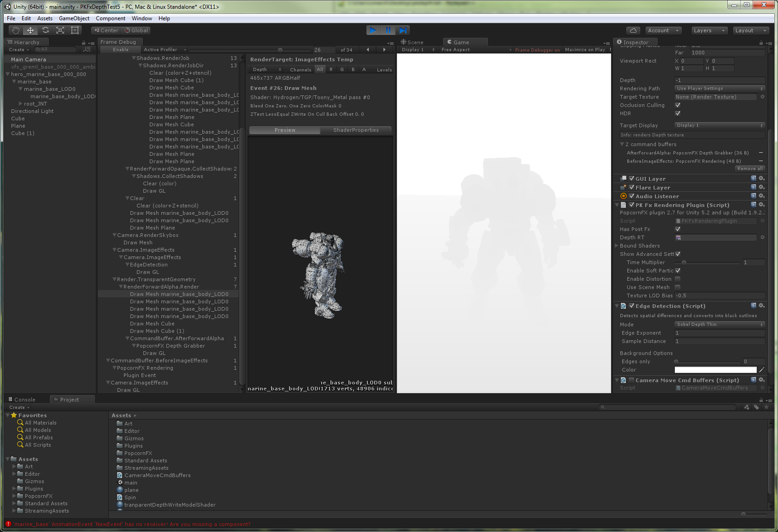Uncheck Enable Soft Particles
The height and width of the screenshot is (532, 778).
(678, 271)
